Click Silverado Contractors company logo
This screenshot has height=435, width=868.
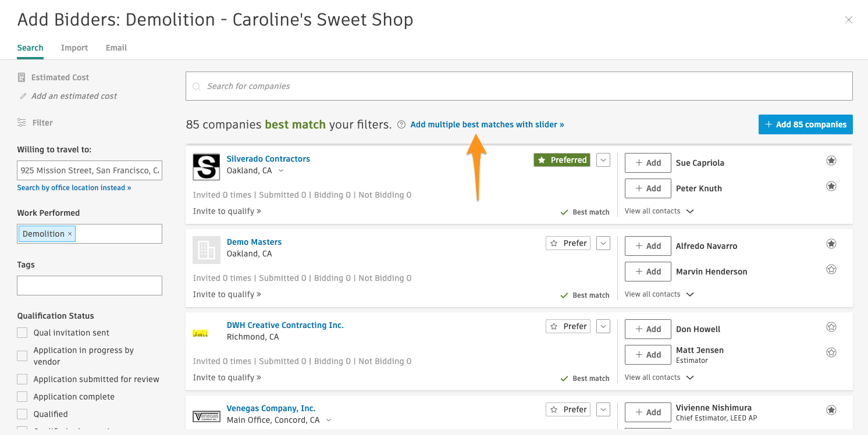click(206, 167)
